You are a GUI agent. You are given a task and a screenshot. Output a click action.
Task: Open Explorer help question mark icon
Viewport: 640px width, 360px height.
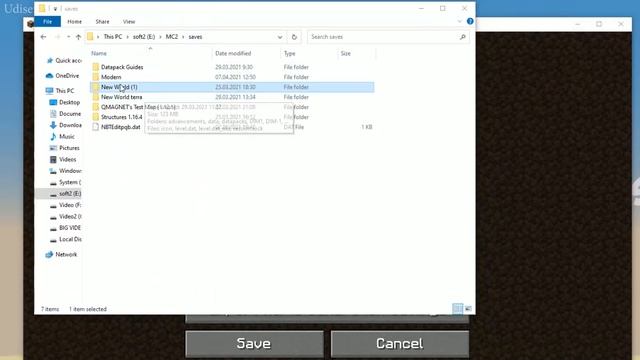coord(470,21)
